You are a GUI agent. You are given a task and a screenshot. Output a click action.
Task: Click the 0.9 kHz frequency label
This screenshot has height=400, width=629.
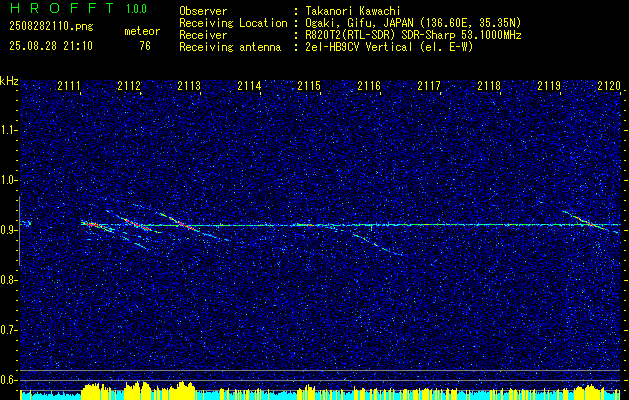click(7, 230)
